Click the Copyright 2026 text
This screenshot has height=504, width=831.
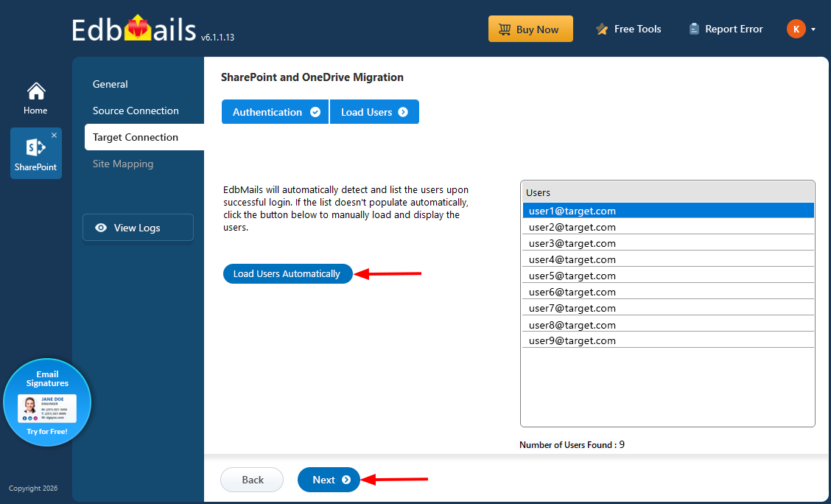click(33, 488)
